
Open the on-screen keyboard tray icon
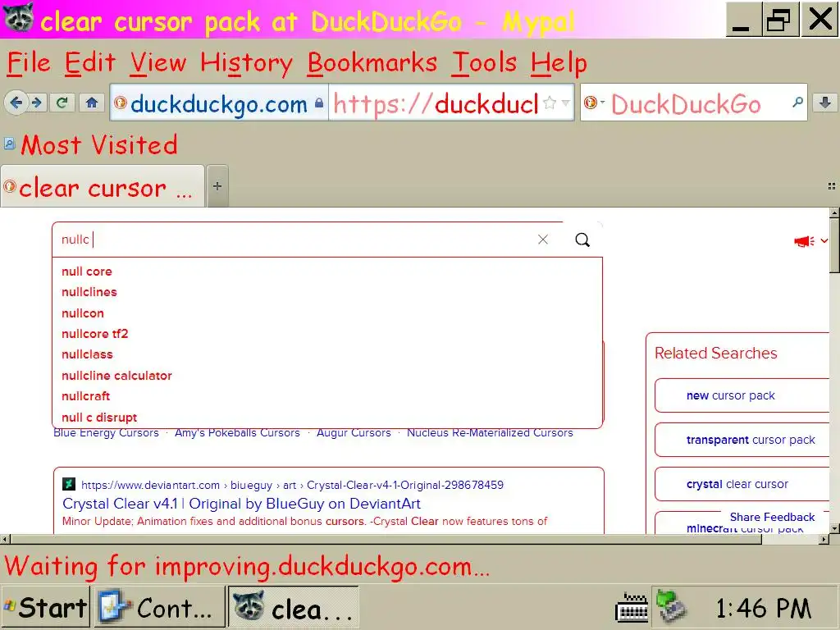(x=632, y=608)
